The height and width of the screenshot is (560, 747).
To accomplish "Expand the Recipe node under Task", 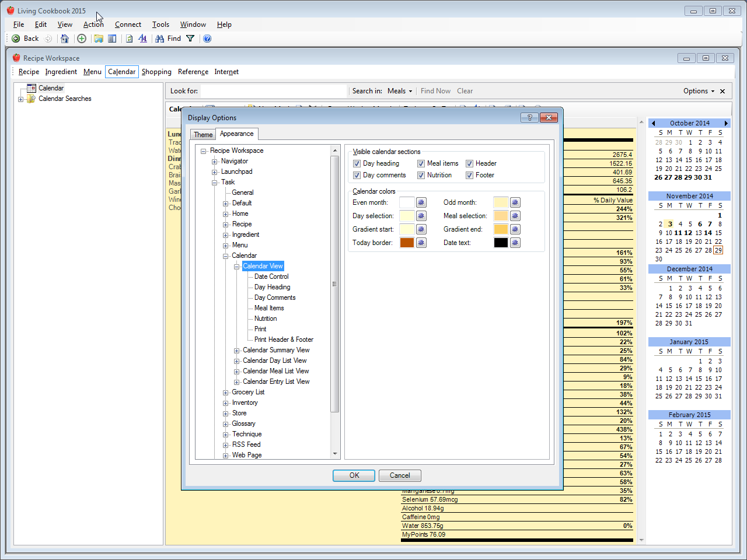I will tap(226, 225).
